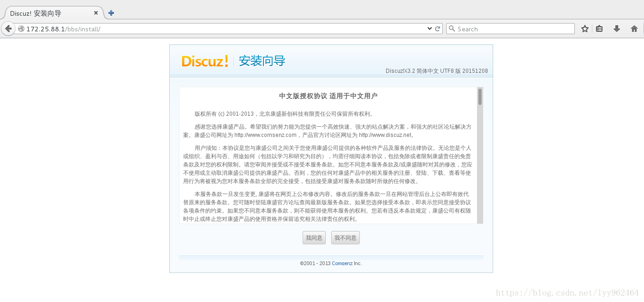Image resolution: width=644 pixels, height=302 pixels.
Task: Click the search magnifier icon
Action: point(452,29)
